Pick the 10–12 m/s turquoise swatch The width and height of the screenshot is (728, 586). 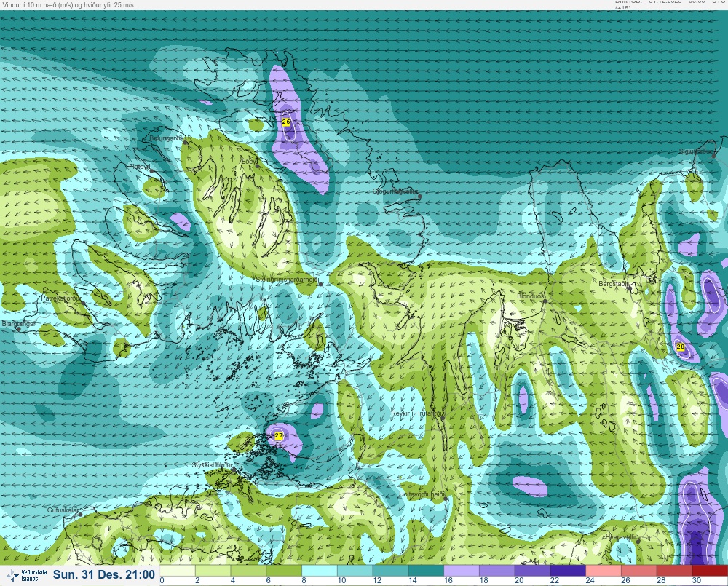click(355, 571)
